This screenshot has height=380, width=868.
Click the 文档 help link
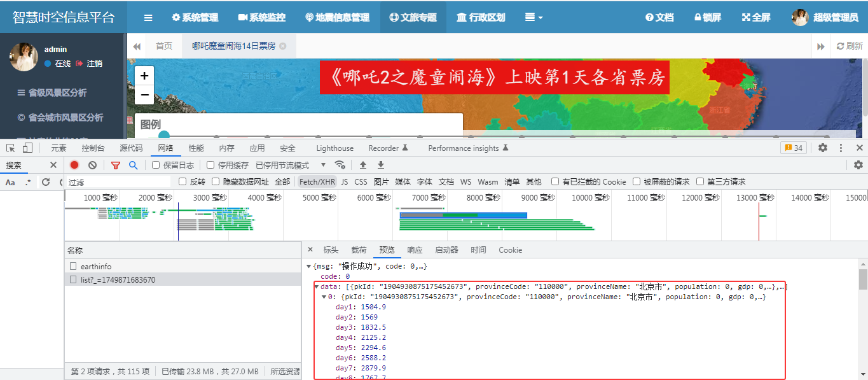point(659,17)
